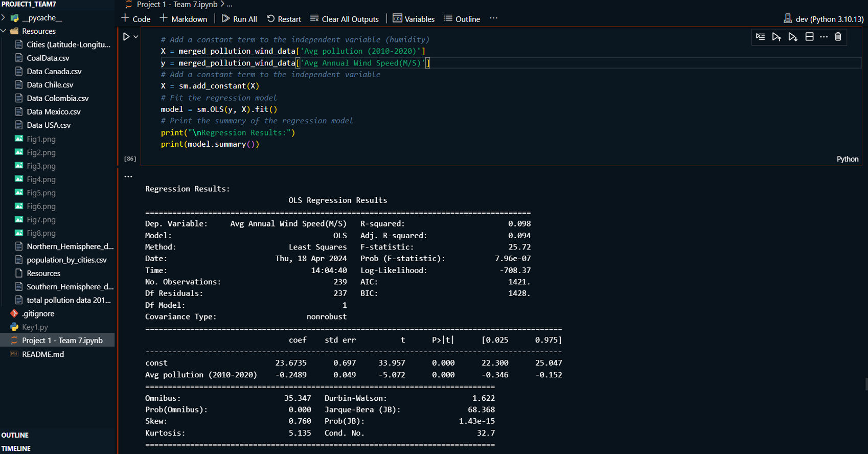The width and height of the screenshot is (868, 454).
Task: Expand the OUTLINE panel section
Action: tap(15, 435)
